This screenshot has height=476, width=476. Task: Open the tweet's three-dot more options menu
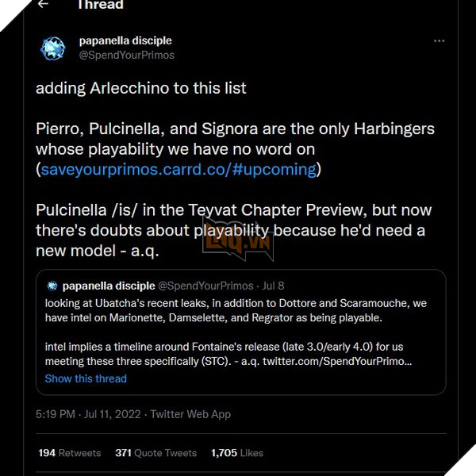439,40
